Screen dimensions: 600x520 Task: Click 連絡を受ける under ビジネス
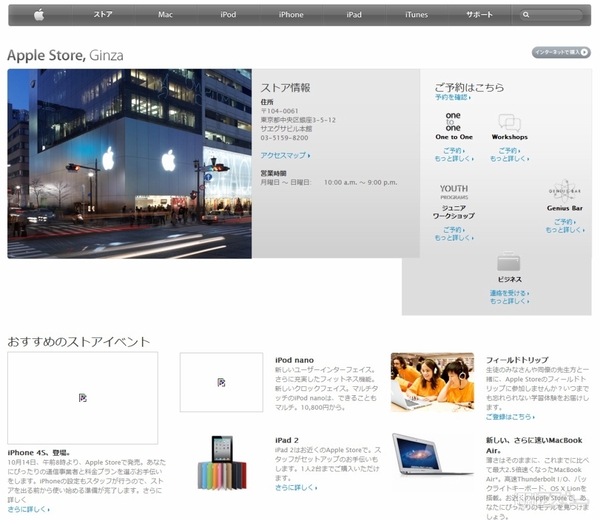click(509, 293)
